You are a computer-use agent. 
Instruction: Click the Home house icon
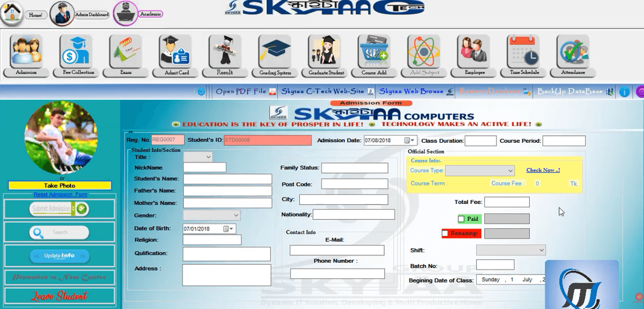pos(12,13)
